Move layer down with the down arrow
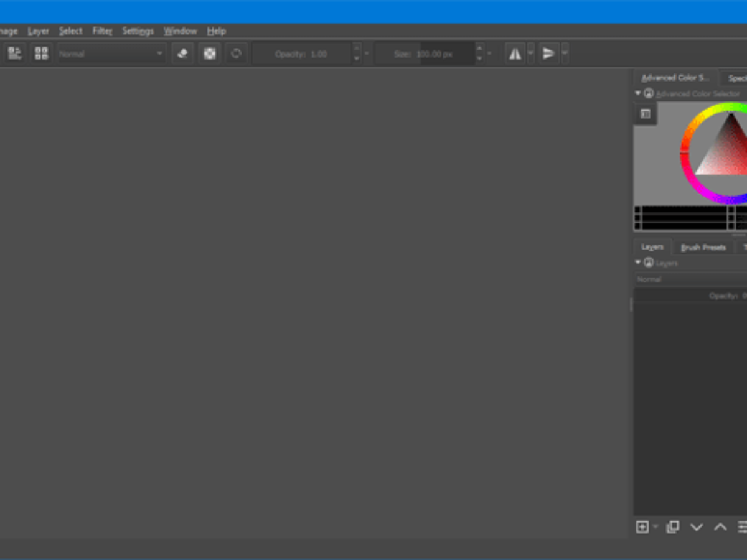The image size is (747, 560). pos(697,527)
